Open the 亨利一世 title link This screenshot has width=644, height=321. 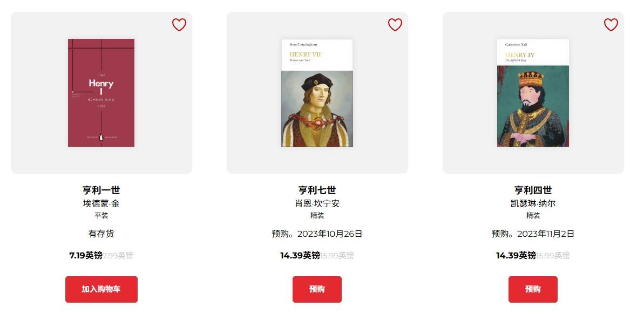pyautogui.click(x=101, y=190)
